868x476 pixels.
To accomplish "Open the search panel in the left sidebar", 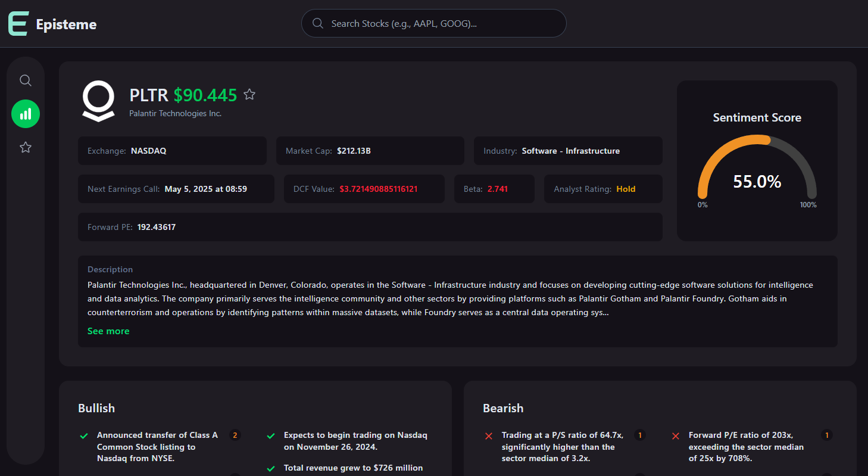I will coord(26,80).
